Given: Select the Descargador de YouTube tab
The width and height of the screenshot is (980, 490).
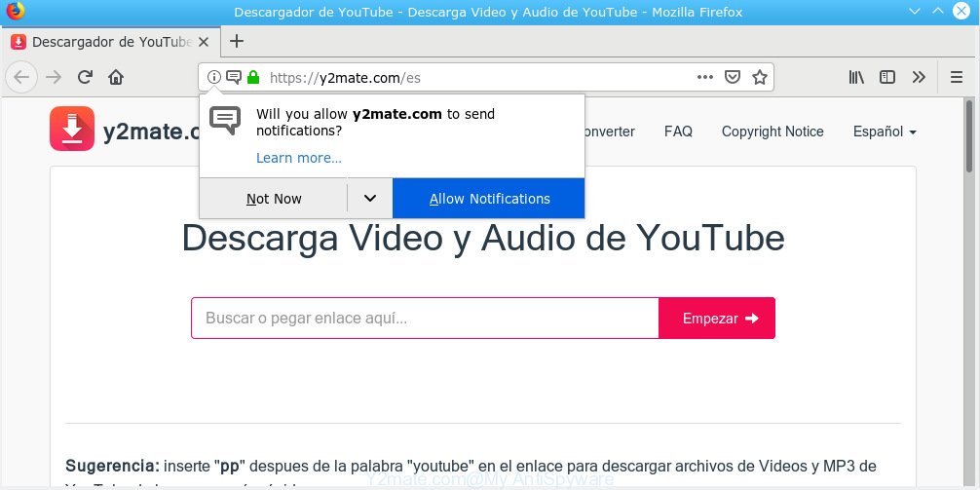Looking at the screenshot, I should pos(111,42).
